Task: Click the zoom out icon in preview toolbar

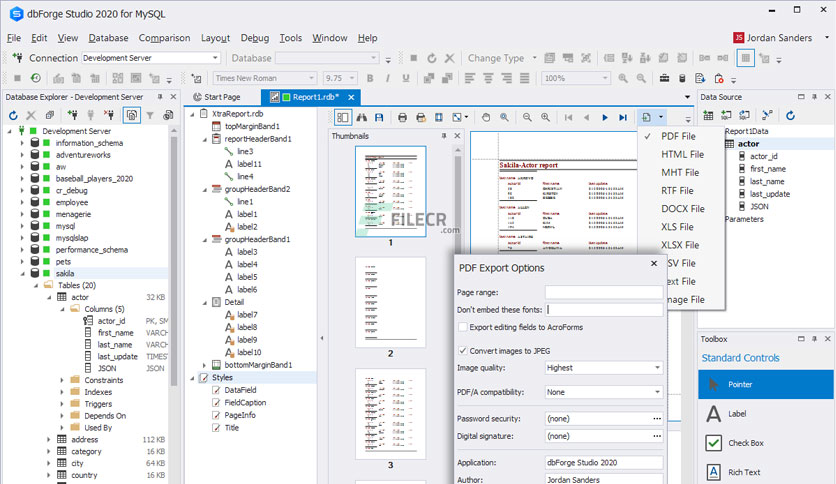Action: (x=527, y=117)
